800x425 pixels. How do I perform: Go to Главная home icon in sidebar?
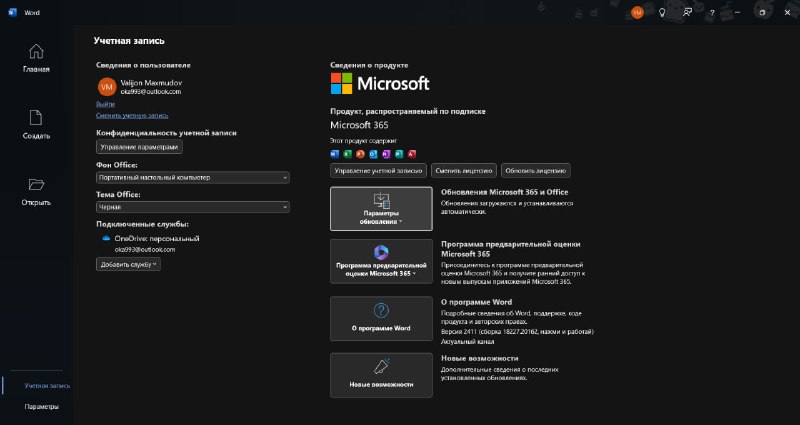36,51
